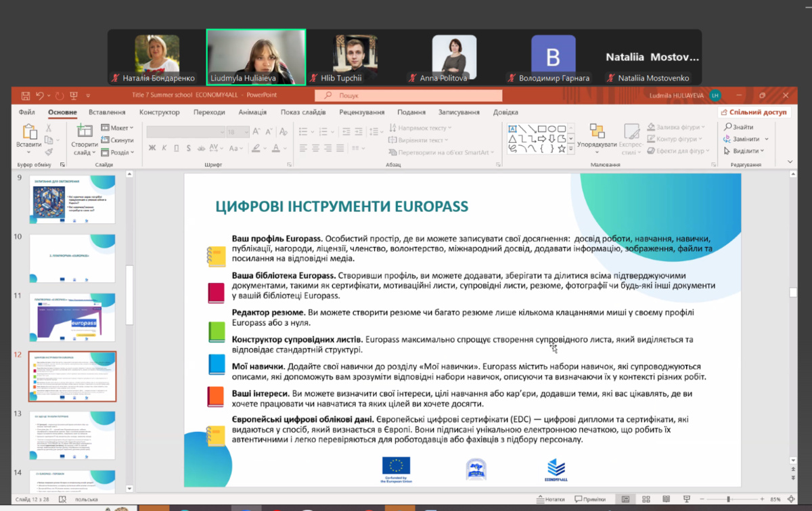This screenshot has width=812, height=511.
Task: Insert a text box shape from gallery
Action: click(514, 128)
